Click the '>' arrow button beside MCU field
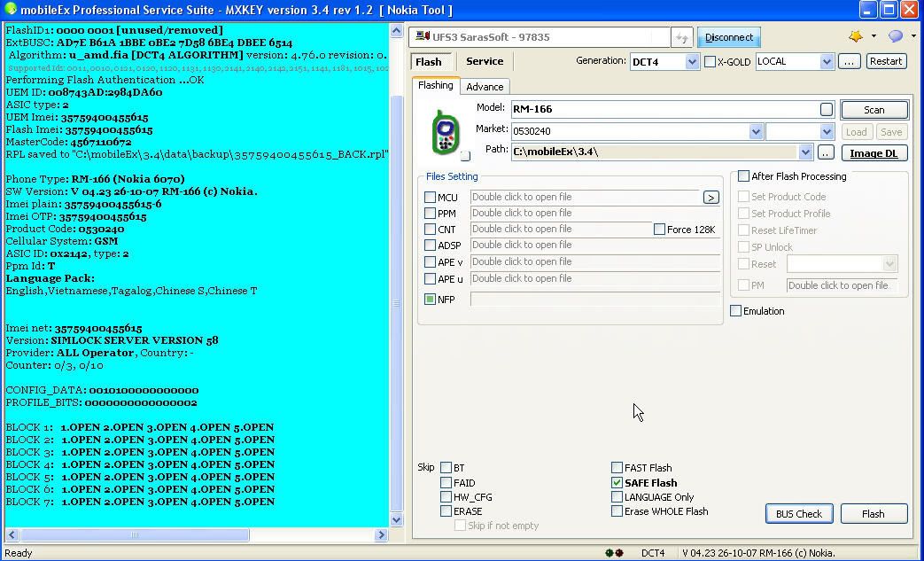The width and height of the screenshot is (924, 561). pos(710,198)
